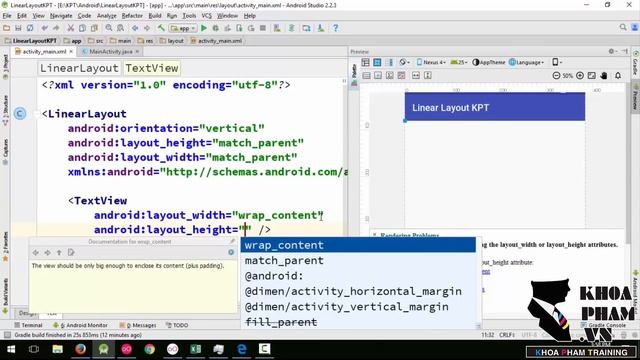Viewport: 640px width, 360px height.
Task: Open the AppTheme selector
Action: coord(489,62)
